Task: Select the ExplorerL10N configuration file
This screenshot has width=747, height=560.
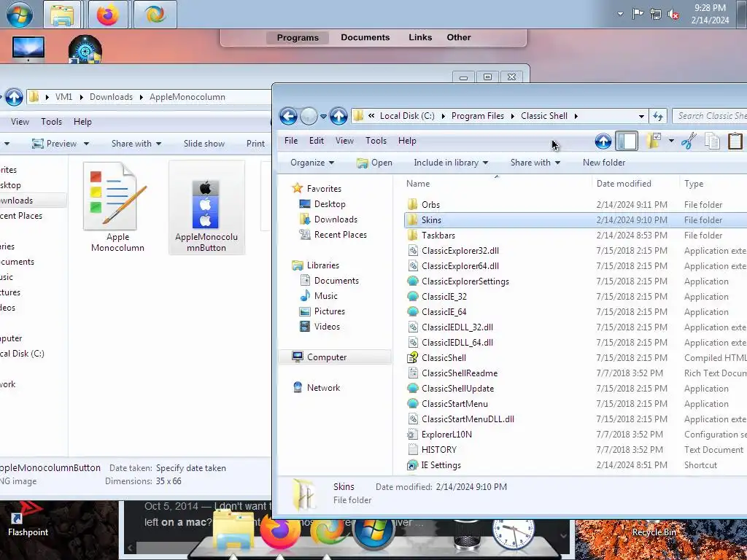Action: (446, 435)
